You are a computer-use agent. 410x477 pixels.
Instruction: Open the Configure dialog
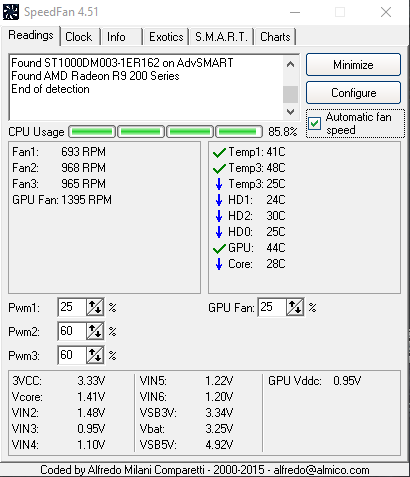353,93
